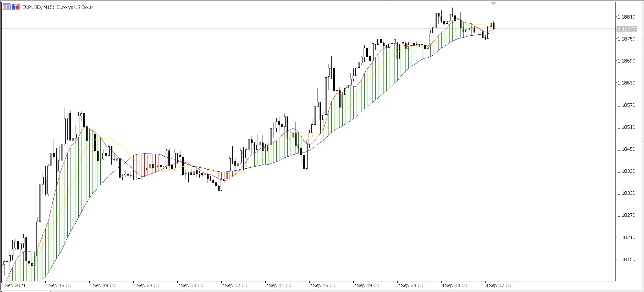Viewport: 644px width, 292px height.
Task: Click the 1.18630 price scale label
Action: [x=626, y=83]
